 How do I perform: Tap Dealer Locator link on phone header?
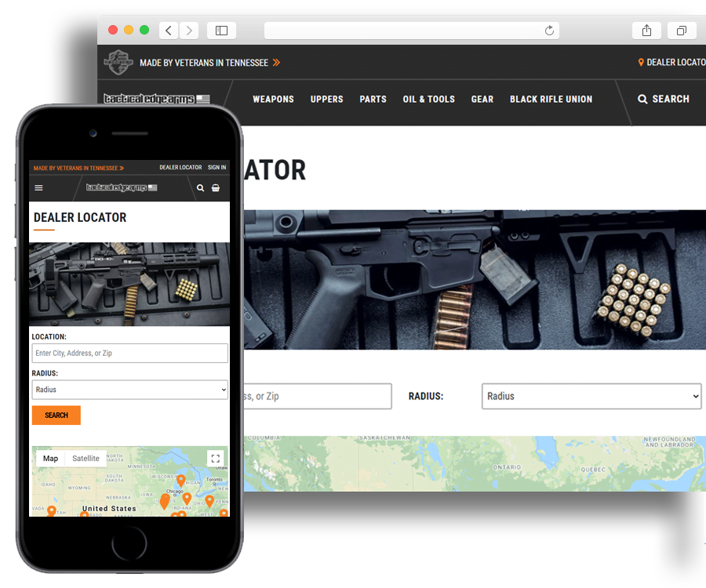click(180, 167)
